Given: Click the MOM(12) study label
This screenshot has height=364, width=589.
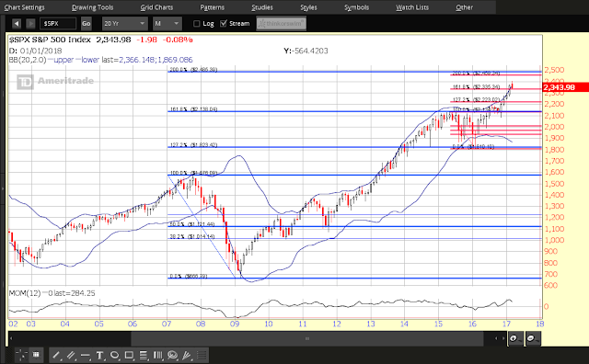Looking at the screenshot, I should click(x=25, y=293).
